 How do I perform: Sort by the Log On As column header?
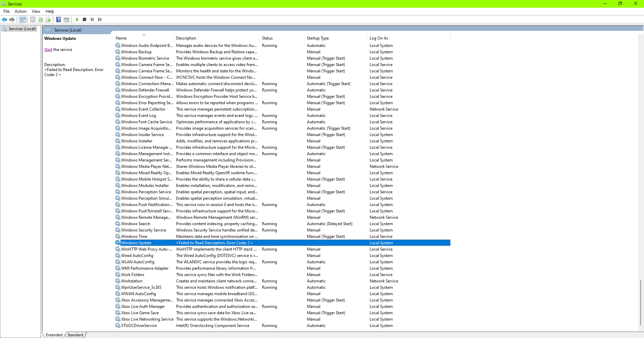point(409,38)
